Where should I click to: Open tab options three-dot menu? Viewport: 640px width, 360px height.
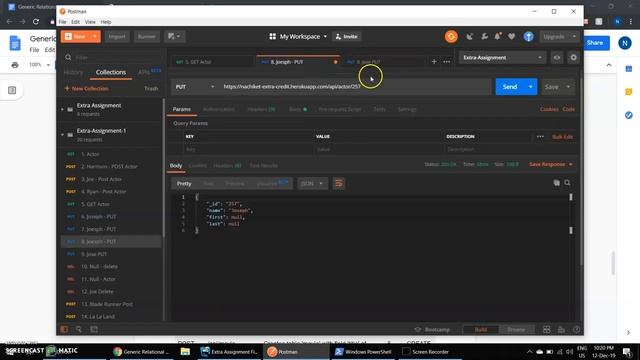click(447, 62)
